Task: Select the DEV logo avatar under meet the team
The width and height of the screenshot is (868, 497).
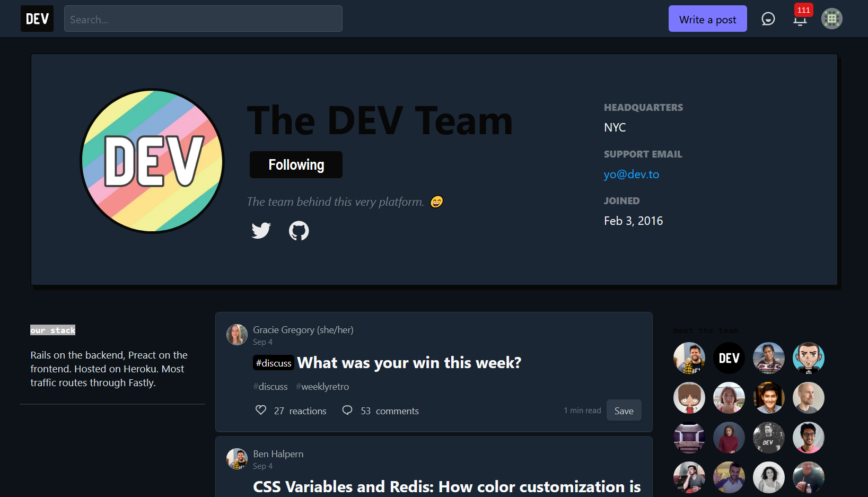Action: [x=729, y=358]
